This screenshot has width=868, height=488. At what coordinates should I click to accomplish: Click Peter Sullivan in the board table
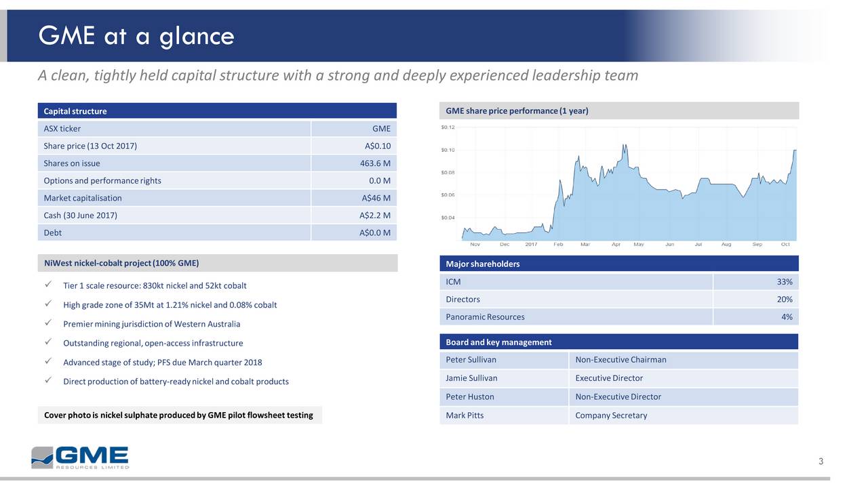(x=471, y=360)
